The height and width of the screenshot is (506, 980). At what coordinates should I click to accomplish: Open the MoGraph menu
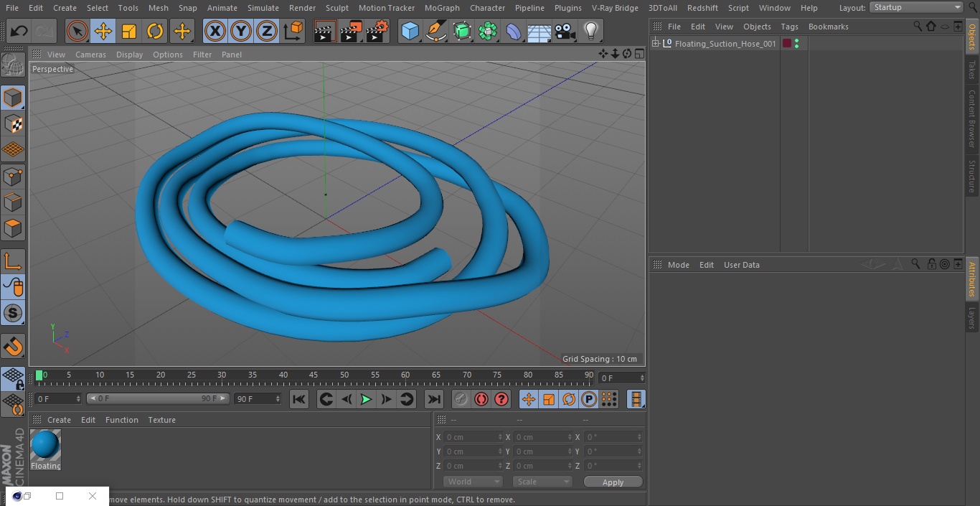tap(442, 8)
